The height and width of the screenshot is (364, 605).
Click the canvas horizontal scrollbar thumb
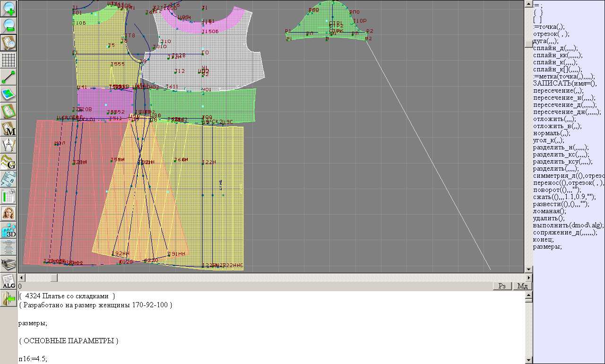53,277
